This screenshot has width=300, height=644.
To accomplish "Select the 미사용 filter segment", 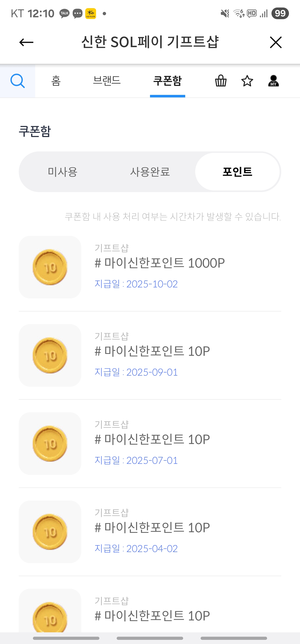I will point(62,172).
